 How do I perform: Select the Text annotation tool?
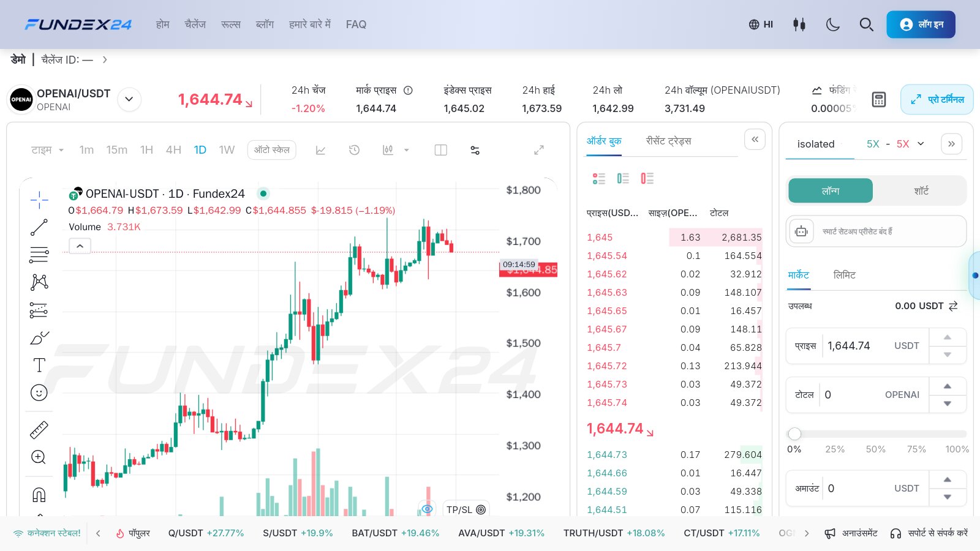[x=39, y=365]
